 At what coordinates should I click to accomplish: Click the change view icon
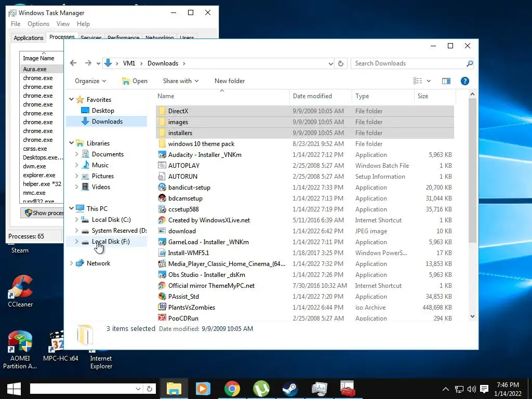418,81
